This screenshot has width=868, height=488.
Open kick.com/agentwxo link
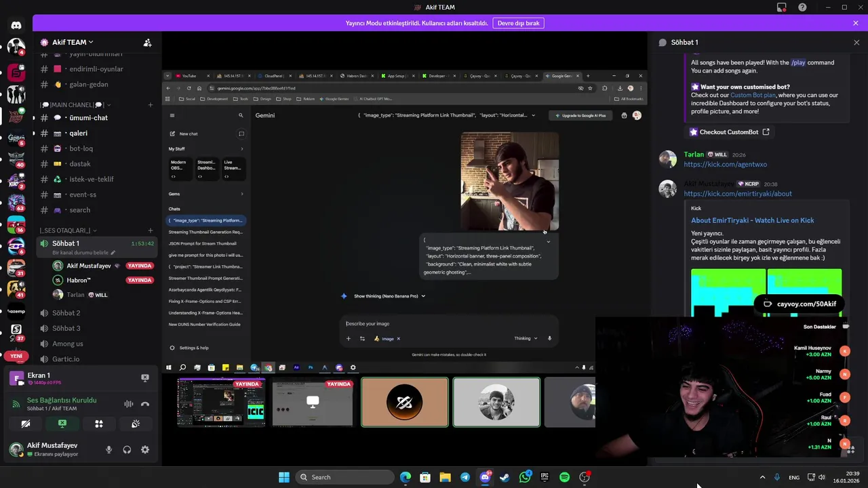[725, 165]
